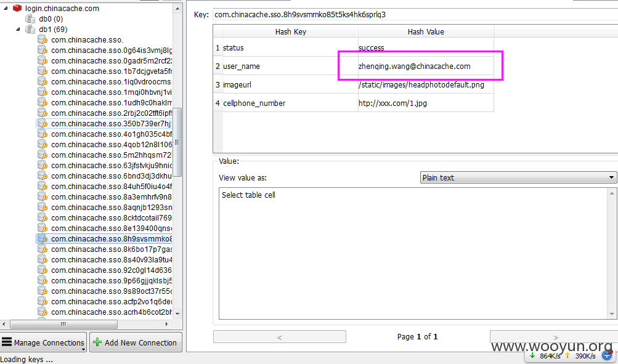Click key icon beside com.chinacache.sso.63jfstvkju9hni
The width and height of the screenshot is (618, 364).
(43, 166)
